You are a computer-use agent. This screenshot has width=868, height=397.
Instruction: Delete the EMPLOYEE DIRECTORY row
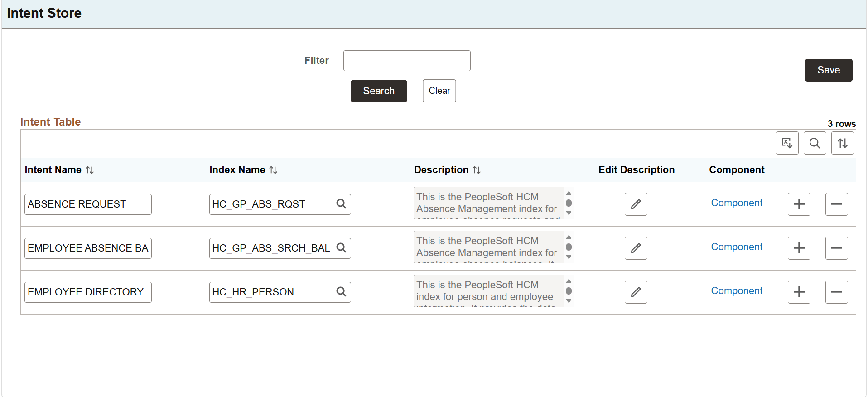point(836,292)
